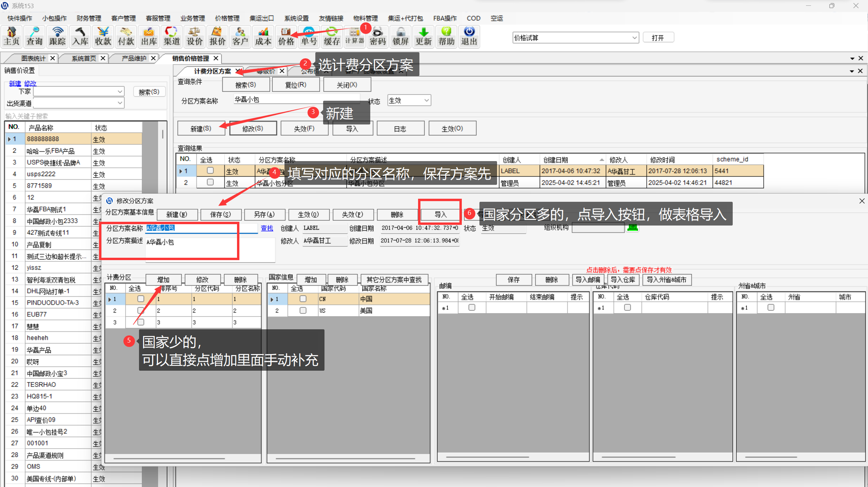Viewport: 868px width, 487px height.
Task: Open the 成本 cost toolbar icon
Action: pyautogui.click(x=263, y=36)
